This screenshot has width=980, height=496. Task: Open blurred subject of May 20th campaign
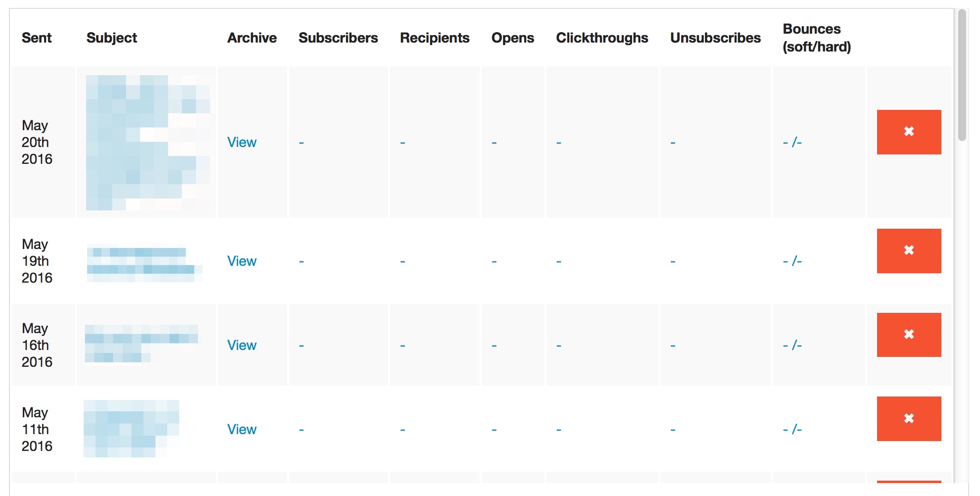tap(148, 143)
